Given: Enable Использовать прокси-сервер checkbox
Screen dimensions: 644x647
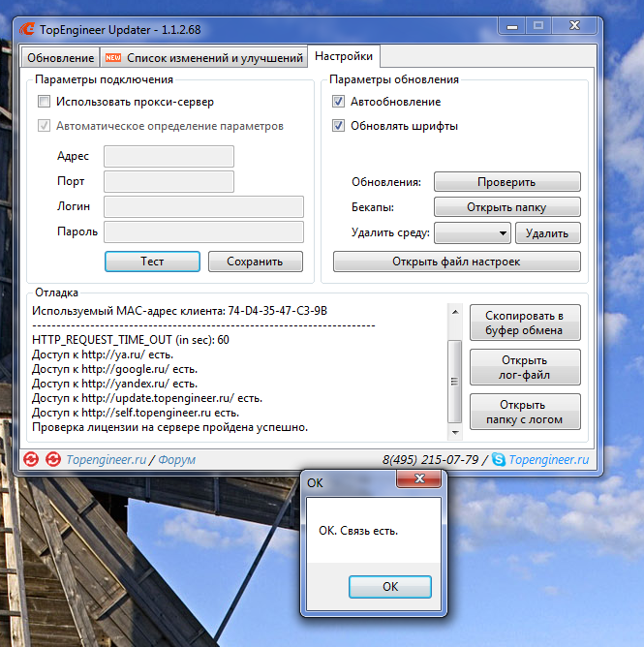Looking at the screenshot, I should click(45, 102).
